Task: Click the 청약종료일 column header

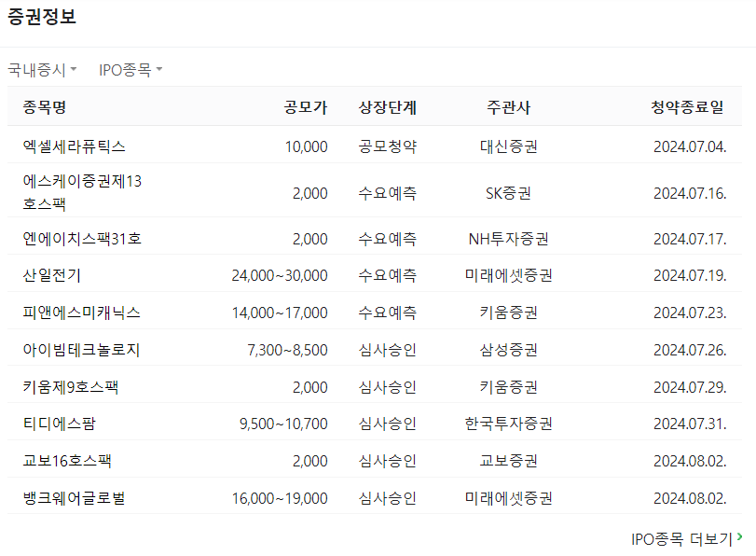Action: click(688, 107)
